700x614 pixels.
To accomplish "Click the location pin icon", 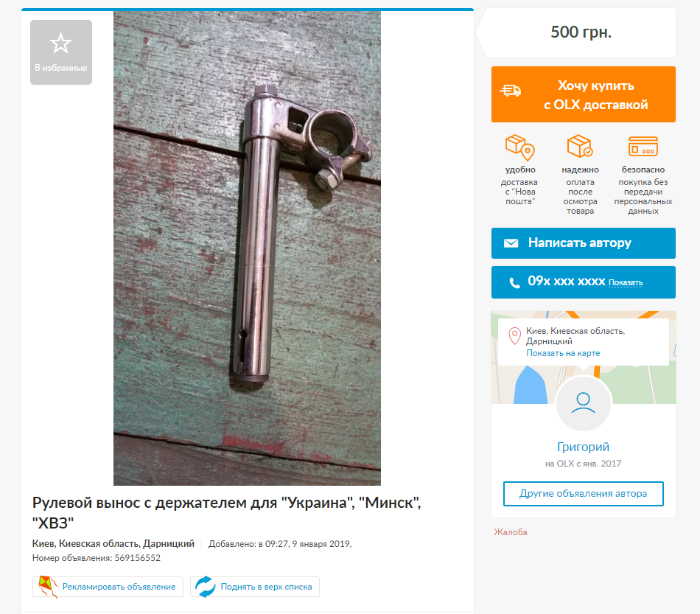I will (515, 336).
